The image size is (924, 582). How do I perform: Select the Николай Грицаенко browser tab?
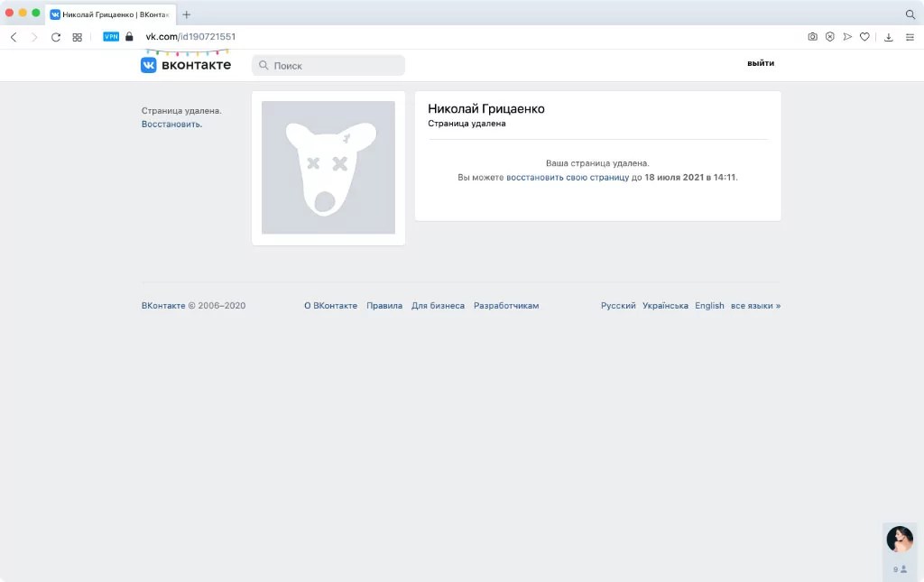(x=110, y=14)
